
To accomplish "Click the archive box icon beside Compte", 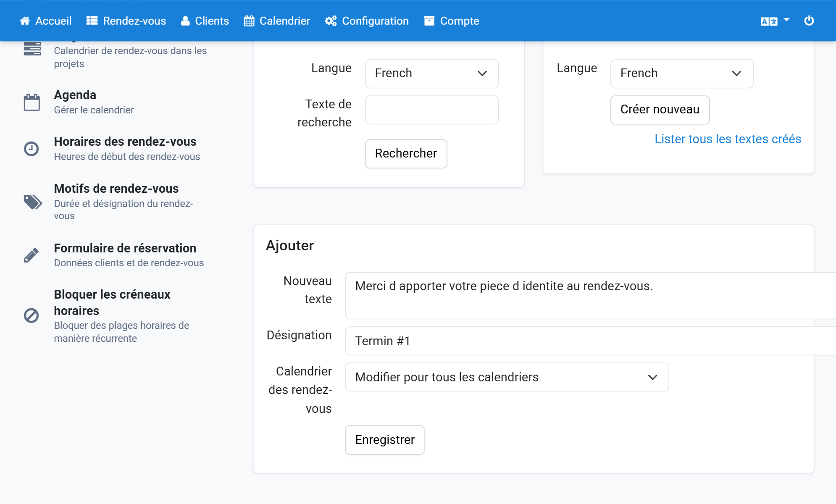I will point(429,21).
